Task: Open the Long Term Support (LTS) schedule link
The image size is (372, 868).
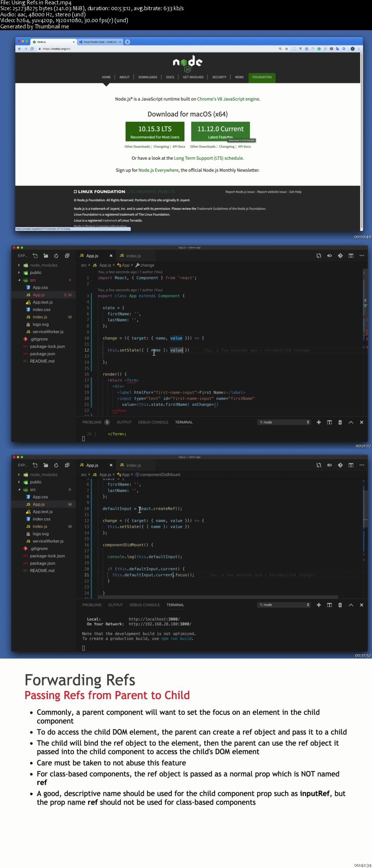Action: click(209, 158)
